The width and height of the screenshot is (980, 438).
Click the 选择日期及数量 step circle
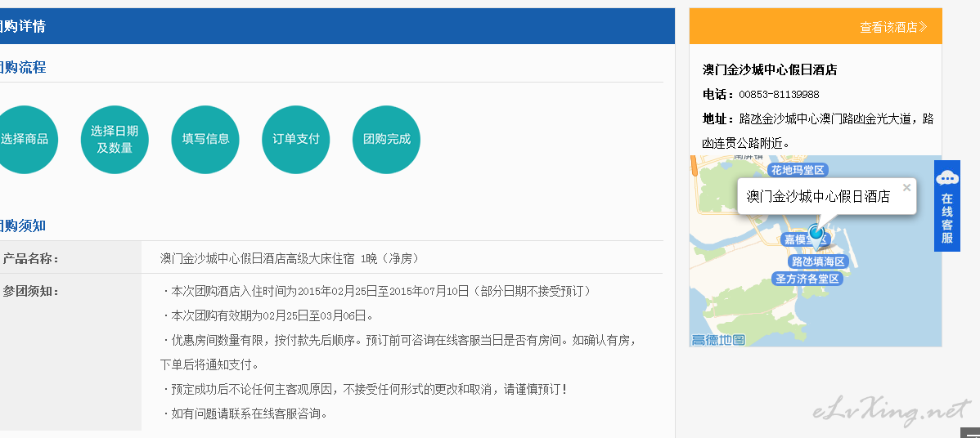(115, 139)
